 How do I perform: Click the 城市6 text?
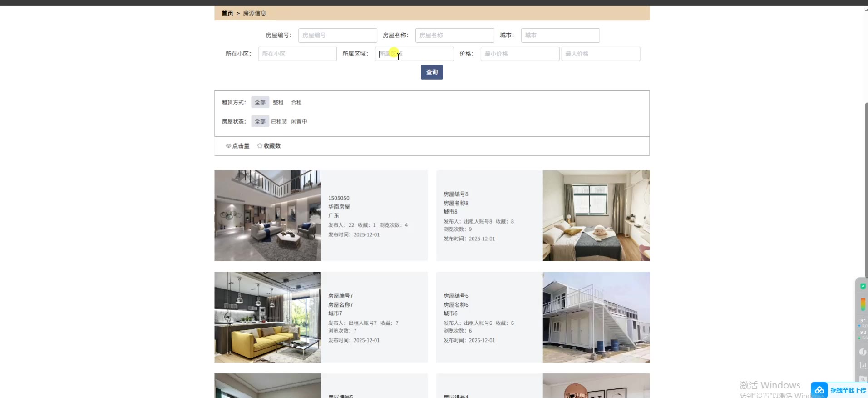[451, 314]
